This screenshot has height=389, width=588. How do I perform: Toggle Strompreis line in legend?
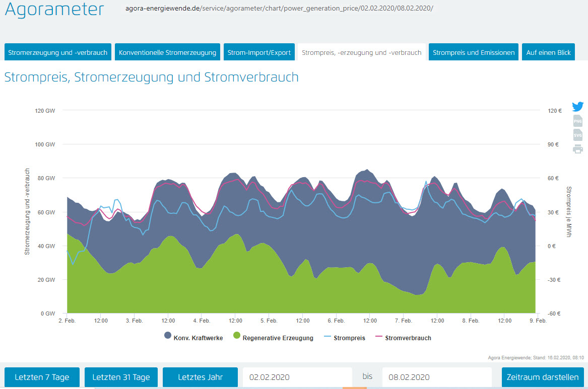(x=345, y=338)
